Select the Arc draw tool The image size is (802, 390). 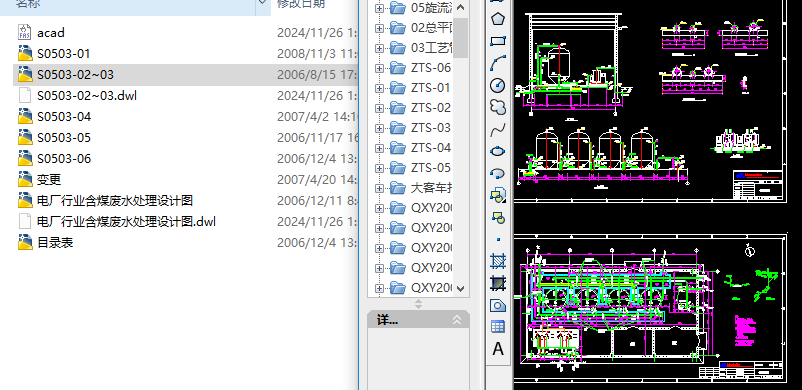click(498, 63)
